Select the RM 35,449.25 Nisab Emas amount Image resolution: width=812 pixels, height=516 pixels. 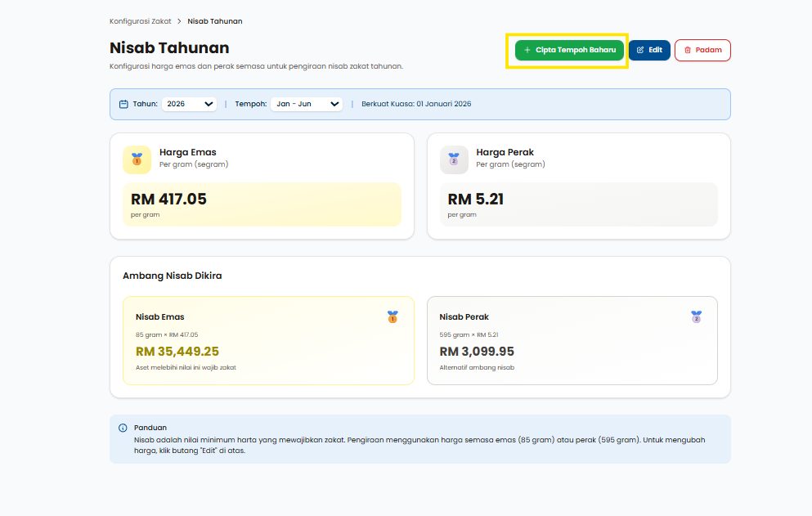177,352
